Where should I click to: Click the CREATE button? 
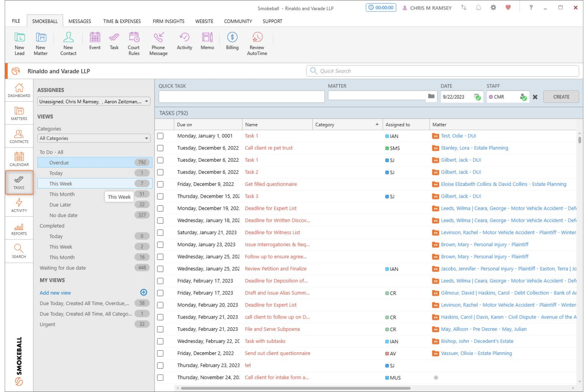(561, 97)
